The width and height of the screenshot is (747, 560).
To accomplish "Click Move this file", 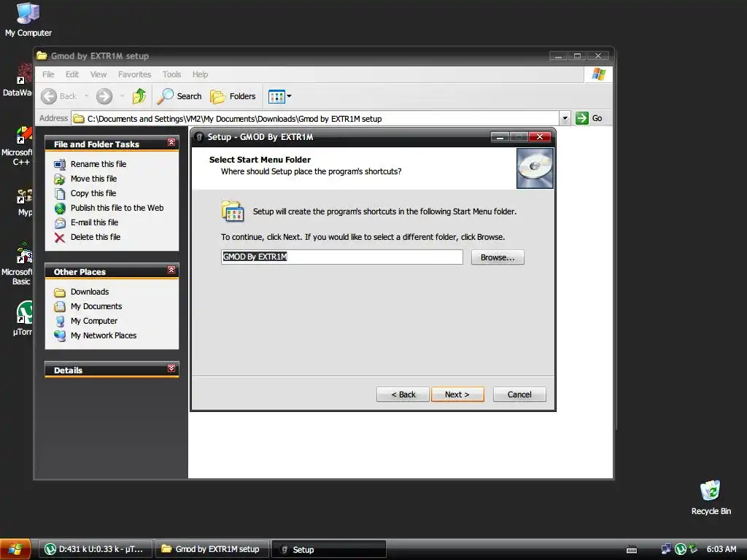I will coord(93,179).
